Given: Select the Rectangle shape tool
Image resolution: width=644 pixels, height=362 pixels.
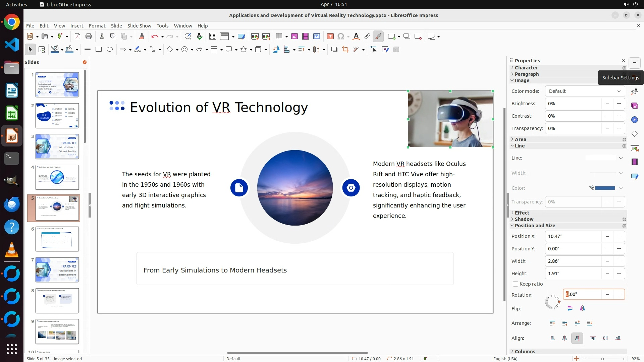Looking at the screenshot, I should 99,50.
